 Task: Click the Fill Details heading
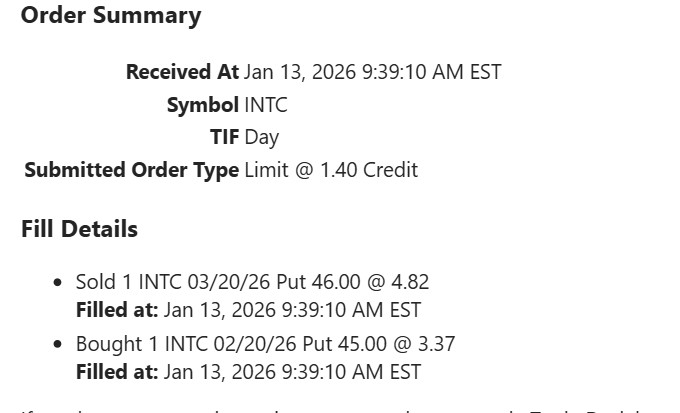pyautogui.click(x=80, y=229)
